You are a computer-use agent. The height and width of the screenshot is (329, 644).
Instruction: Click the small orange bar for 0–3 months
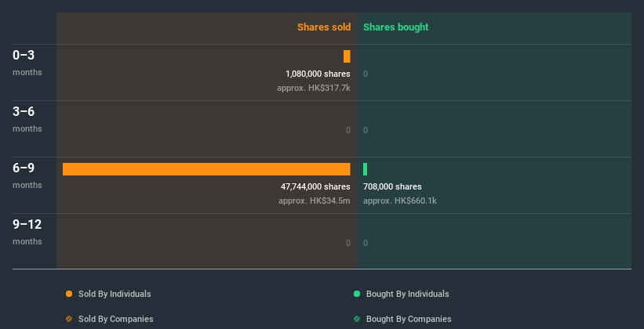(347, 56)
